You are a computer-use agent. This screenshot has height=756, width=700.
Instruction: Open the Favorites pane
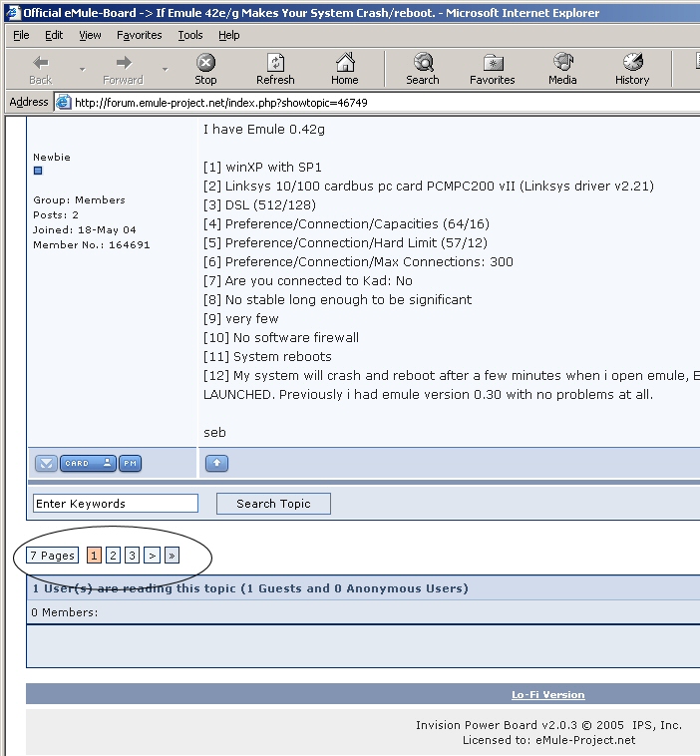coord(493,70)
